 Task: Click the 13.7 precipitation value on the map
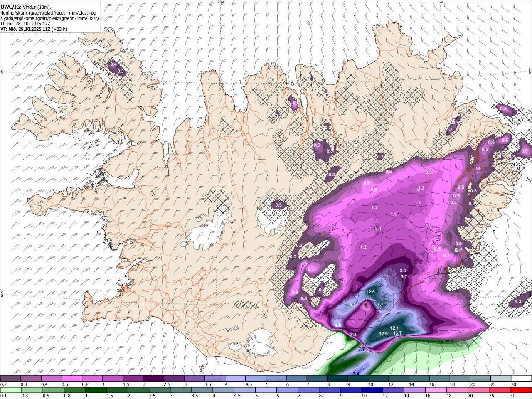397,333
